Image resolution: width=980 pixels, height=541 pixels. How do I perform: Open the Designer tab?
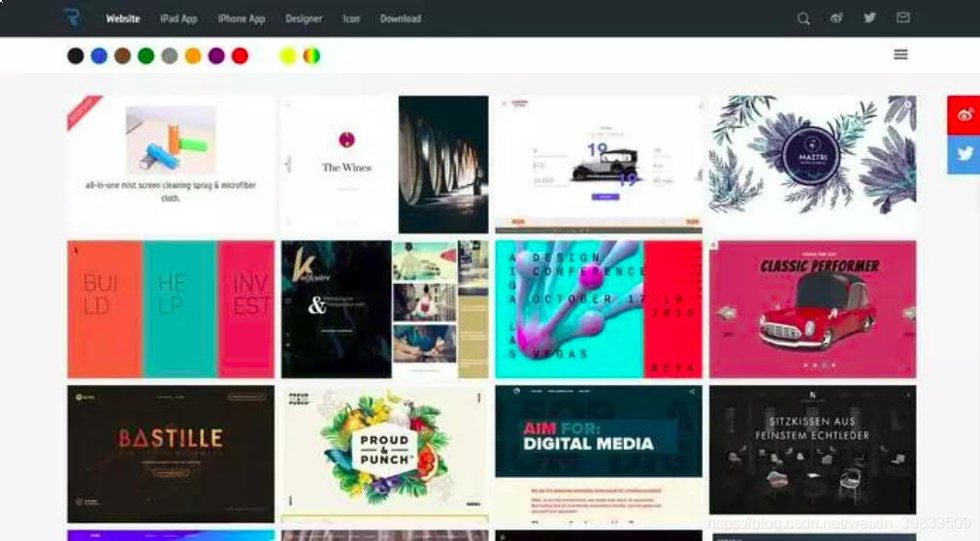(x=304, y=18)
